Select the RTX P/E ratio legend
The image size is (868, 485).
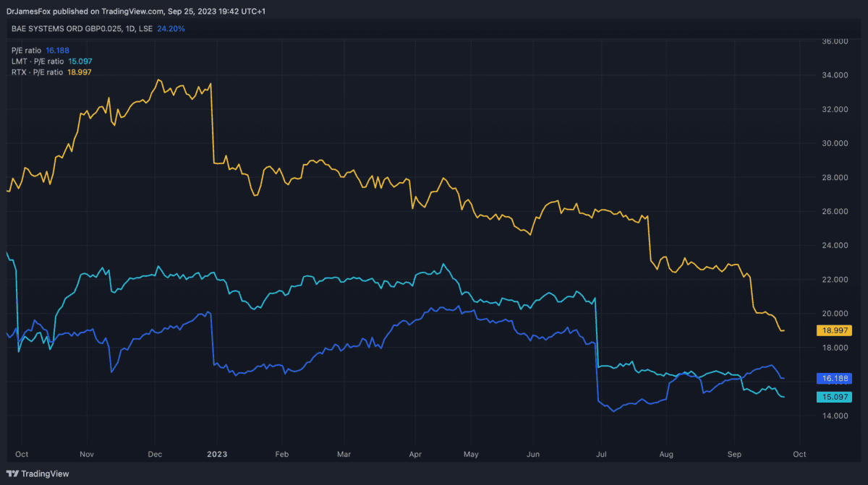click(37, 72)
